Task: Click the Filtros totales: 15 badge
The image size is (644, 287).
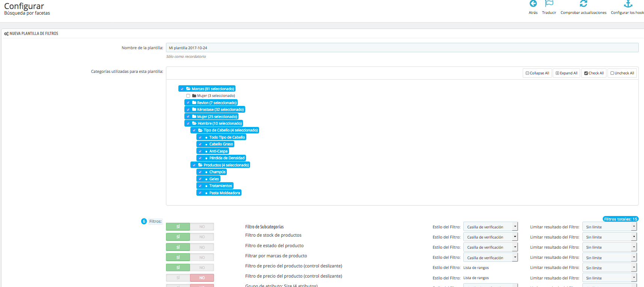Action: coord(620,219)
